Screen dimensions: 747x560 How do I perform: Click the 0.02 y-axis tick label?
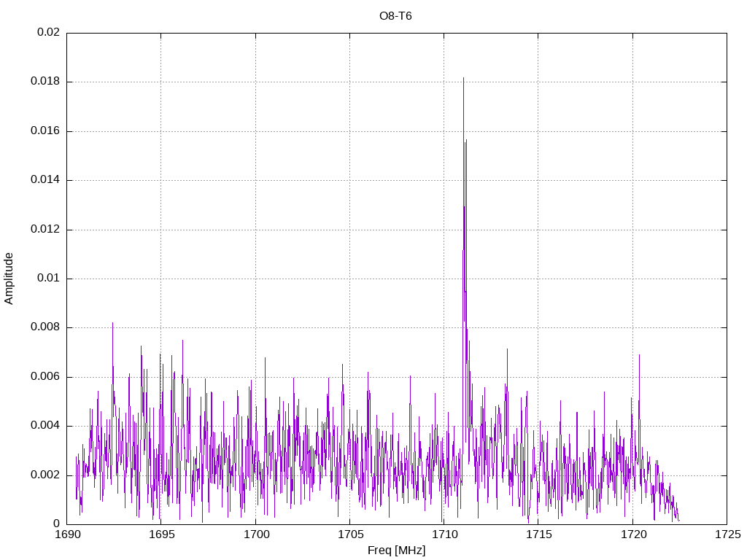tap(48, 33)
